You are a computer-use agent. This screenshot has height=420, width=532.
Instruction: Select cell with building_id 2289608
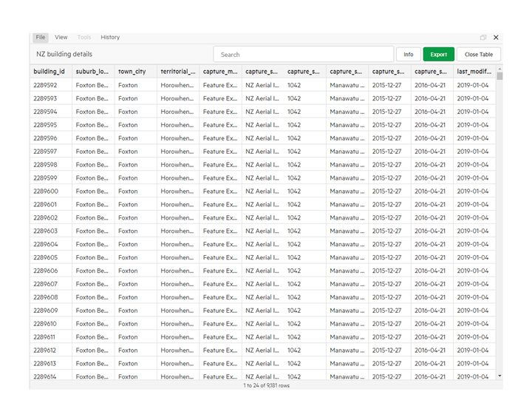(50, 297)
